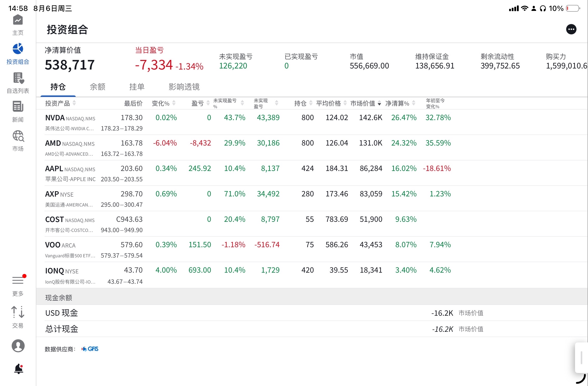Tap the 当日盈亏 -7,334 figure

point(154,65)
